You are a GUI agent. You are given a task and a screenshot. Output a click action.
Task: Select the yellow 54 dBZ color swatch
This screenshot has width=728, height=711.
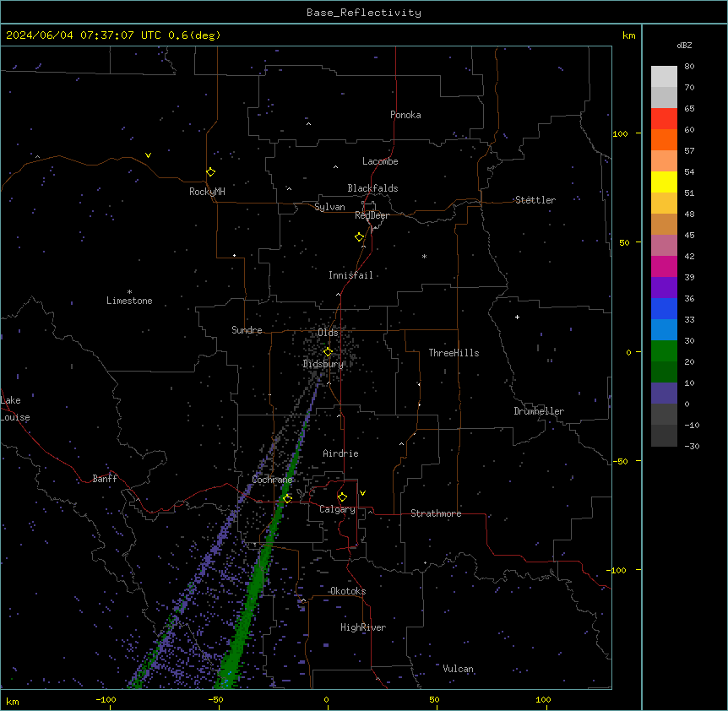tap(664, 182)
